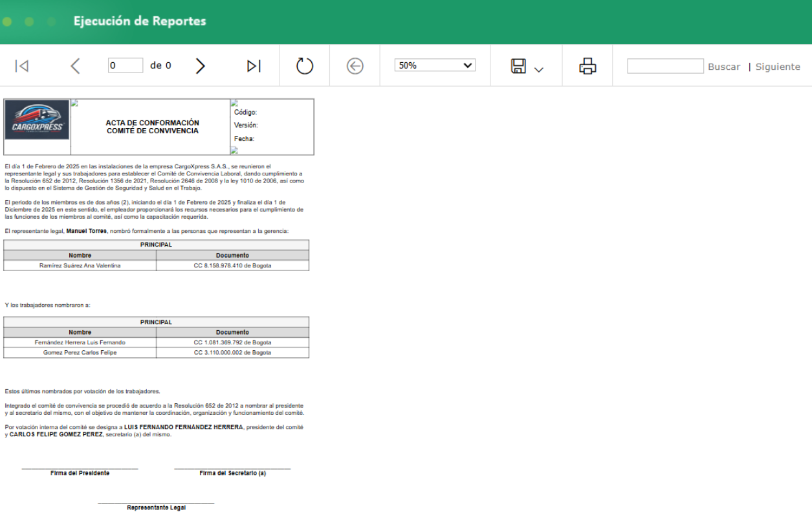
Task: Click the document CC 8.158.978.410 de Bogota
Action: pos(233,265)
